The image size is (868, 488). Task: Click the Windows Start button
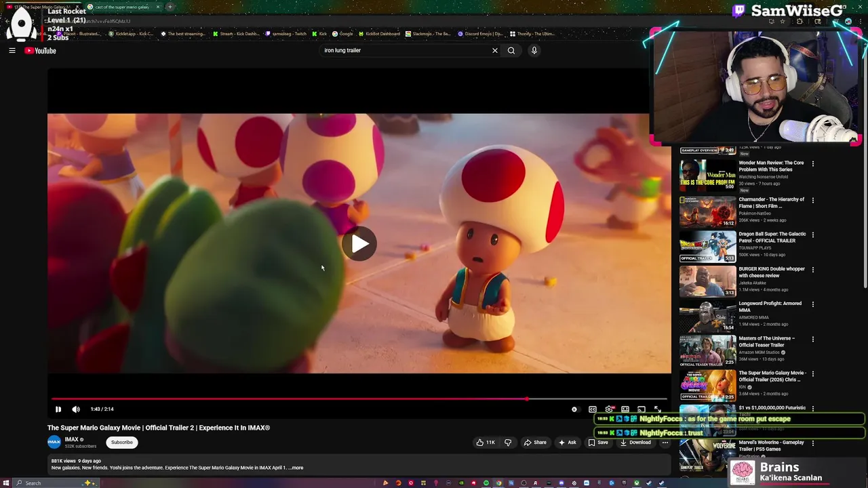(x=7, y=483)
